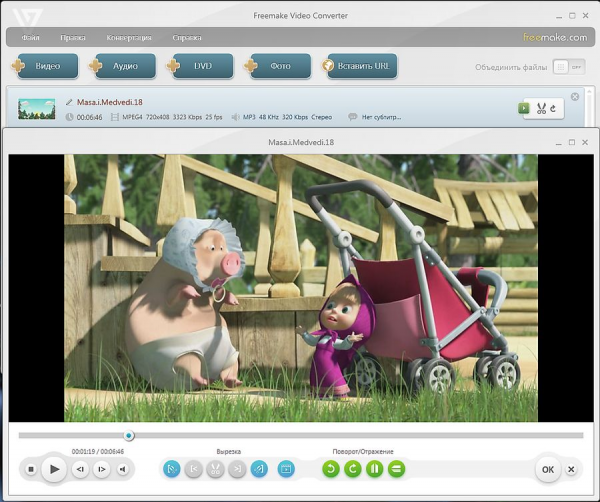Click the Masa.i.Medvedi.18 file thumbnail
The width and height of the screenshot is (600, 502).
tap(37, 109)
